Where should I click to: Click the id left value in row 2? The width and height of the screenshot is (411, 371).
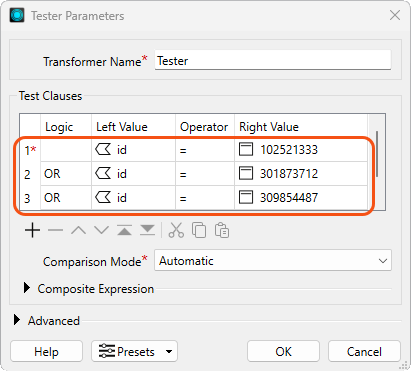tap(122, 174)
